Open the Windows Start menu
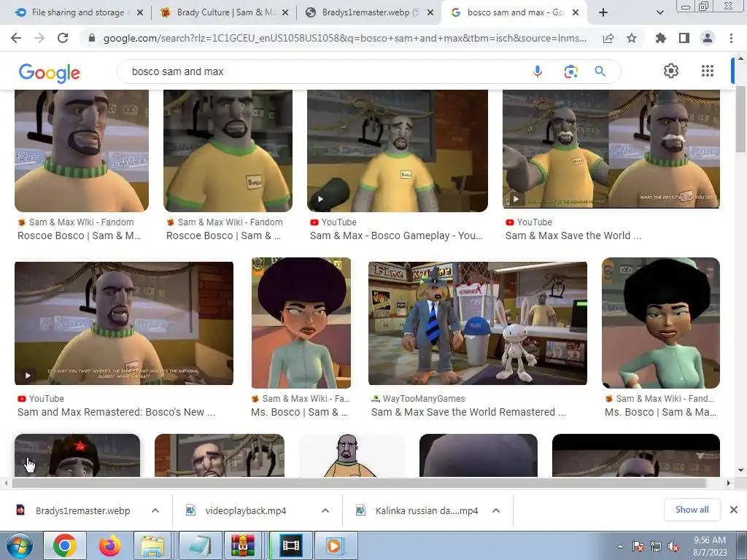Screen dimensions: 747x560 (18, 545)
